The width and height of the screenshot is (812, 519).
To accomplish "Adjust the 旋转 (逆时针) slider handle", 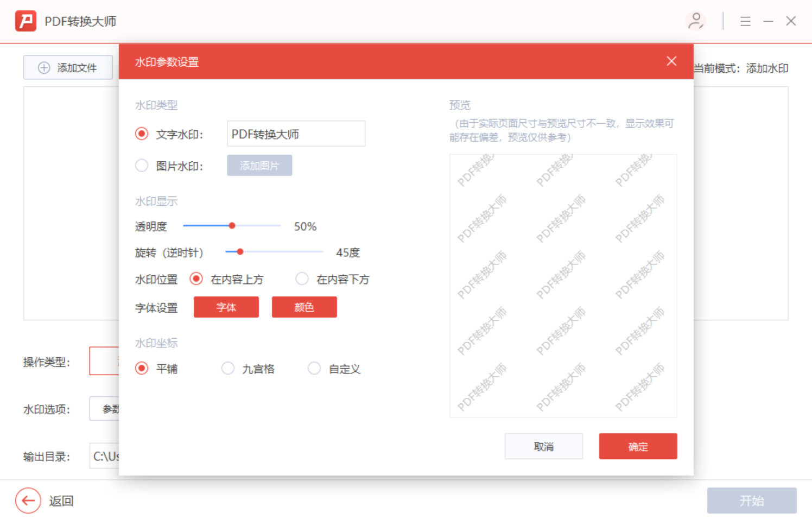I will [x=240, y=252].
